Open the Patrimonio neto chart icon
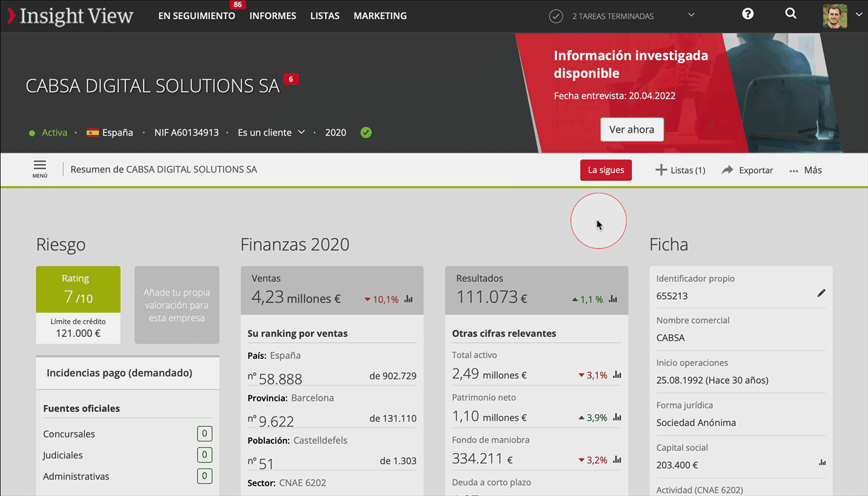The image size is (868, 496). point(617,418)
